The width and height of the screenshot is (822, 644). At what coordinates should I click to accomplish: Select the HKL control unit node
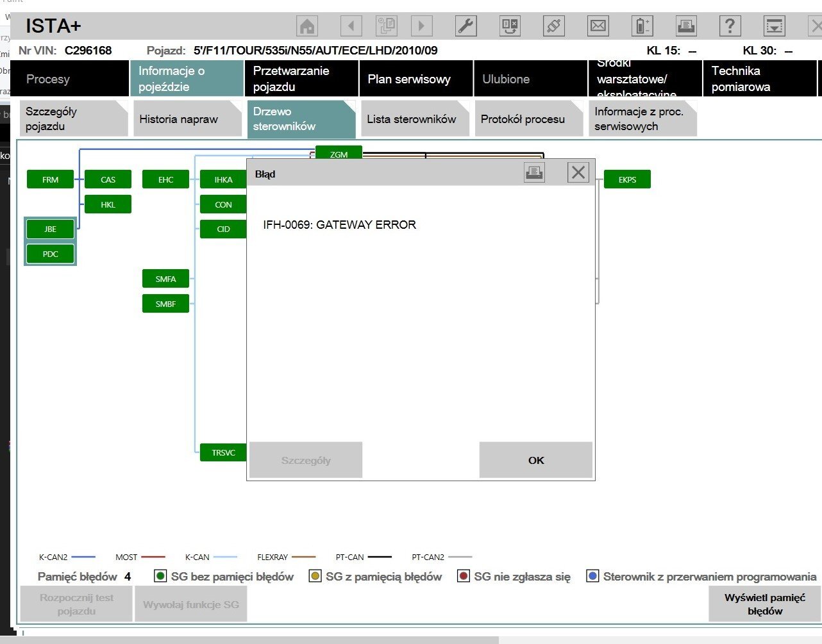[108, 204]
